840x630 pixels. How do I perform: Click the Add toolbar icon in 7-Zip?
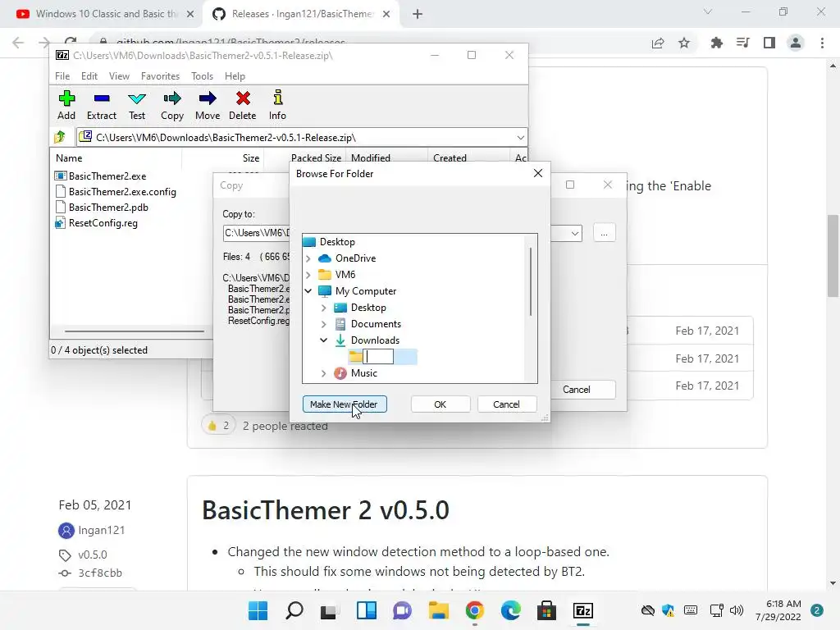[66, 105]
